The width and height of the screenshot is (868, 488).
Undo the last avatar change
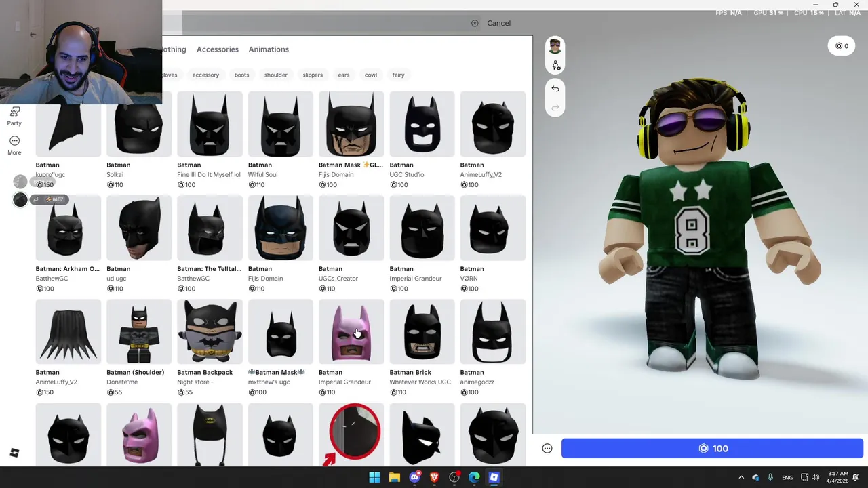point(555,89)
